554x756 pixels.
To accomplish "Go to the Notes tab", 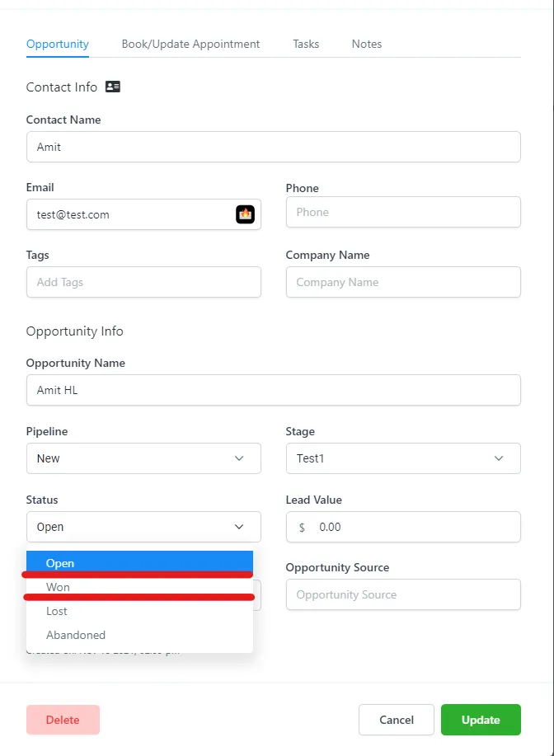I will tap(367, 44).
